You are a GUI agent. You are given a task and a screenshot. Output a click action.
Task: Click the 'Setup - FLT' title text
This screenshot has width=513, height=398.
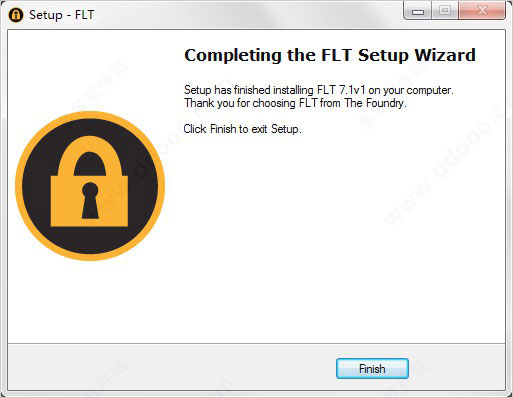62,15
